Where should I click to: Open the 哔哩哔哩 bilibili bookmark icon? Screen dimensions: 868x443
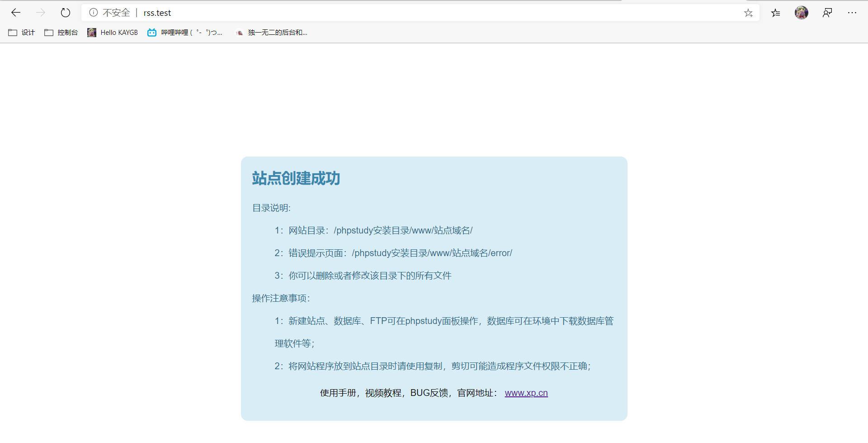point(152,32)
